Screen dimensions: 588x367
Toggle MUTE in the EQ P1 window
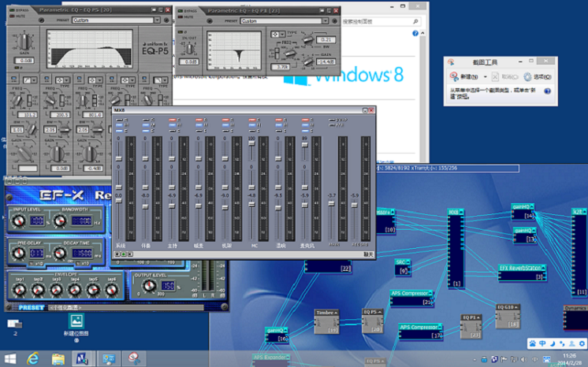[x=180, y=17]
